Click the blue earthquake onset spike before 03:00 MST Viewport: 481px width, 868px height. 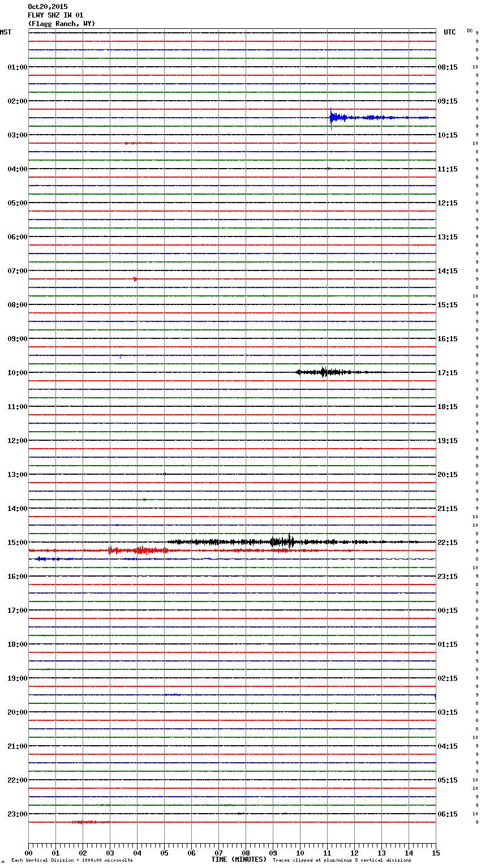pos(331,118)
